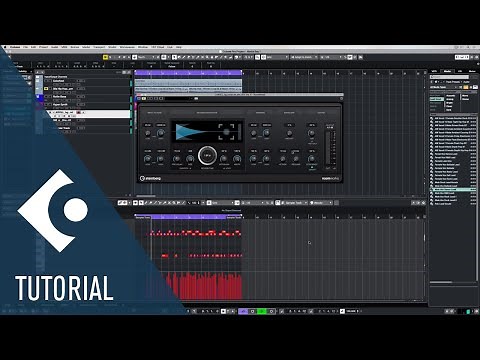Toggle Solo Editor in Key Editor toolbar

121,203
